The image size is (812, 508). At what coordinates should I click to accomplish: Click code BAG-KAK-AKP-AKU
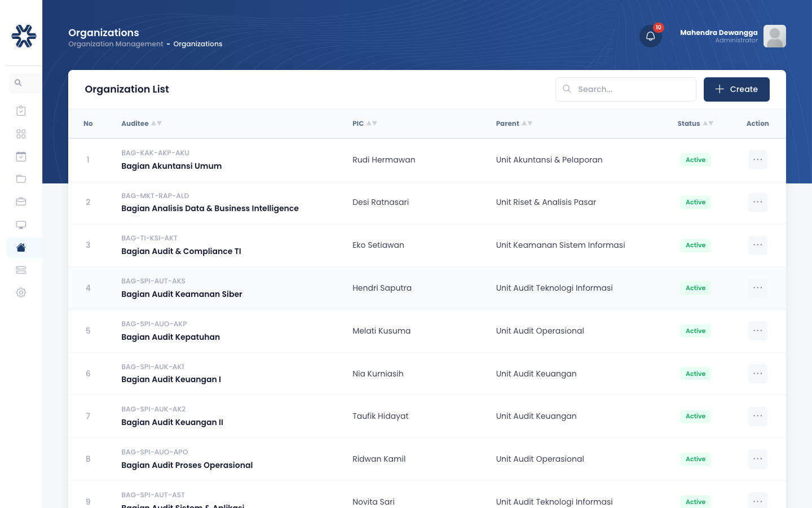coord(155,153)
